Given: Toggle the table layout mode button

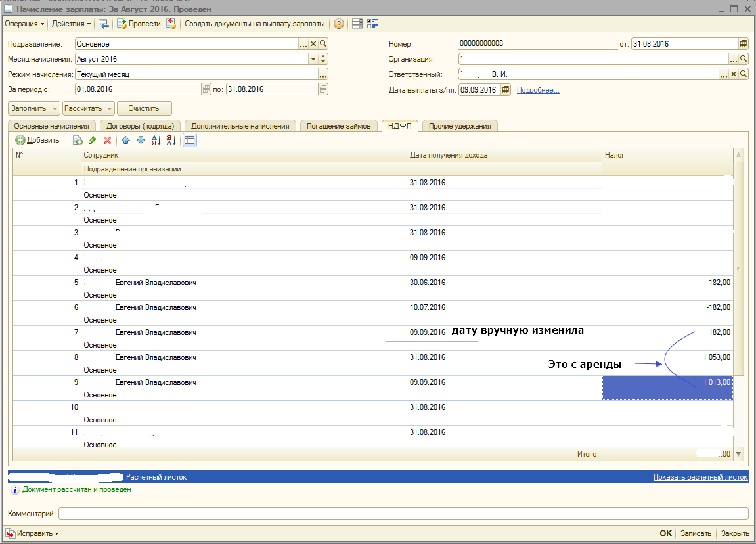Looking at the screenshot, I should click(189, 140).
